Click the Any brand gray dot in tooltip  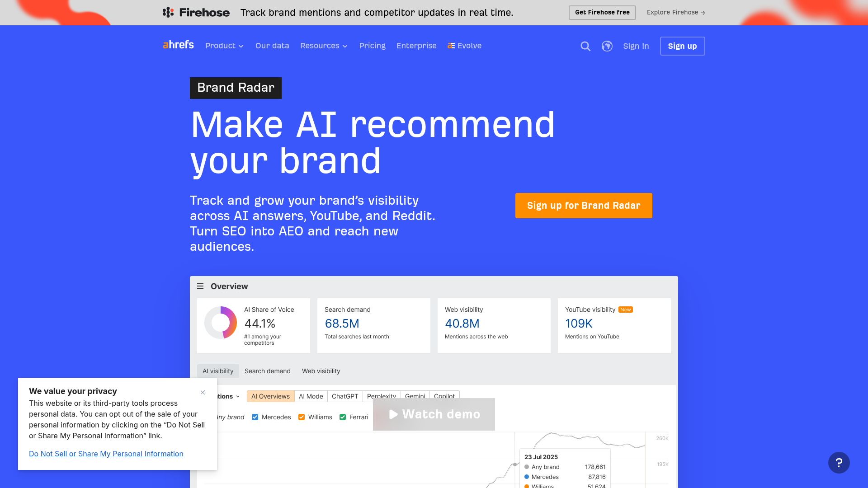(527, 467)
